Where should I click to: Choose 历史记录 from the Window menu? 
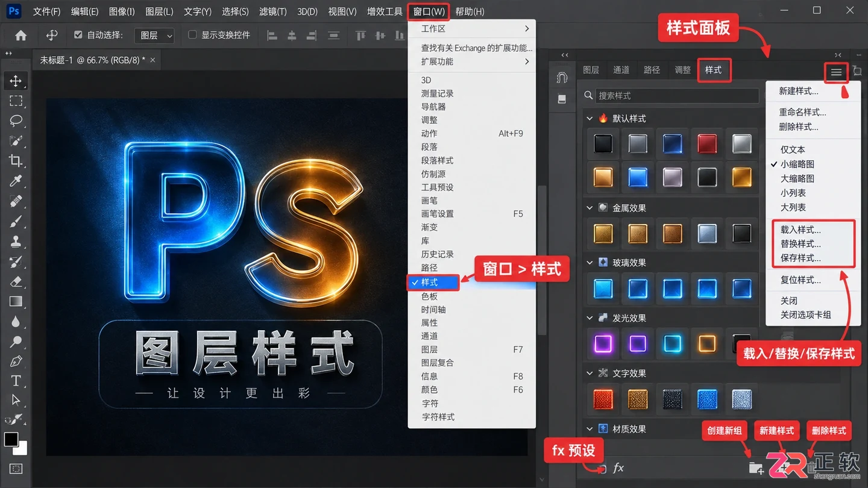437,254
